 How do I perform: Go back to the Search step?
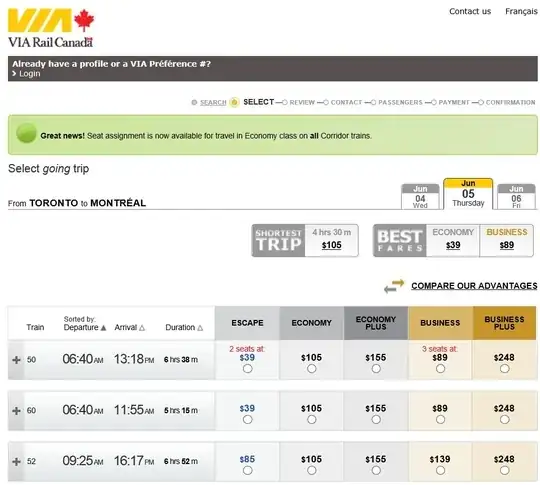(213, 103)
